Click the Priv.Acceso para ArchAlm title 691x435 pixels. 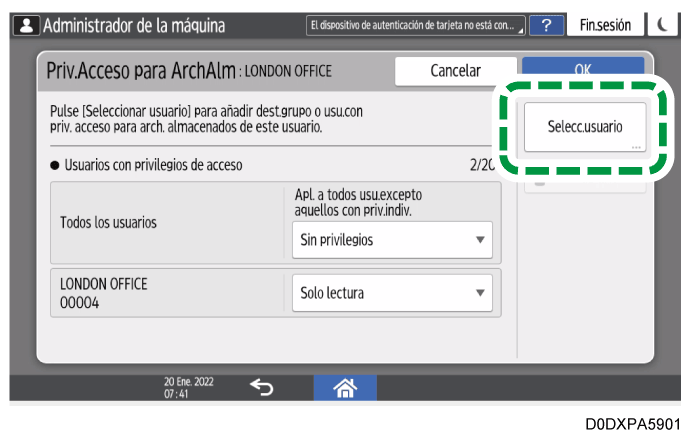click(x=139, y=71)
